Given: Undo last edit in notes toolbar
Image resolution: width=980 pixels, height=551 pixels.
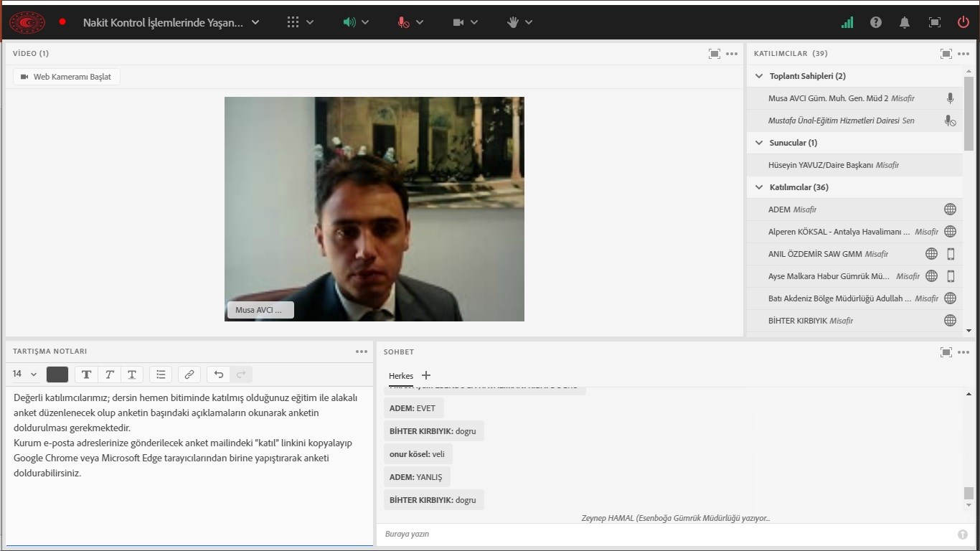Looking at the screenshot, I should tap(219, 374).
